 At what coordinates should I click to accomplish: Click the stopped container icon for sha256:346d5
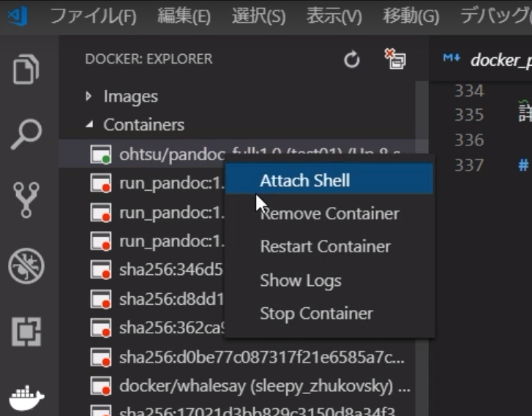pos(101,270)
